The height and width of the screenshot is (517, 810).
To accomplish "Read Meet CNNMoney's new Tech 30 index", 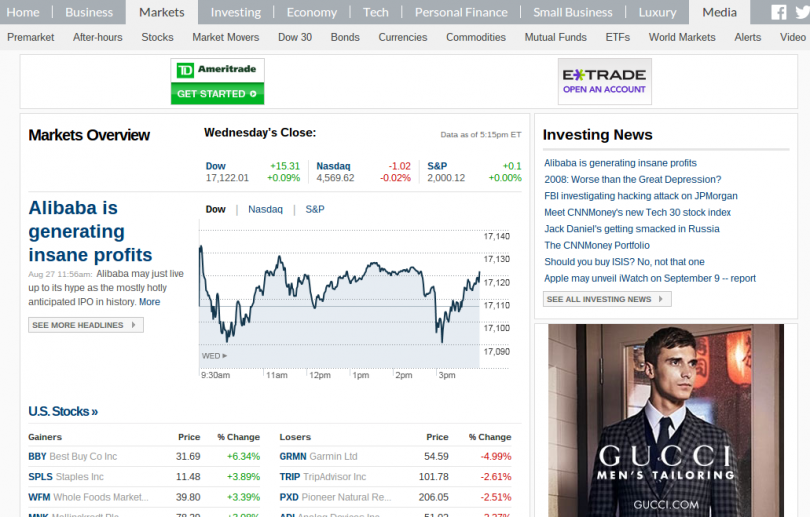I will (637, 212).
